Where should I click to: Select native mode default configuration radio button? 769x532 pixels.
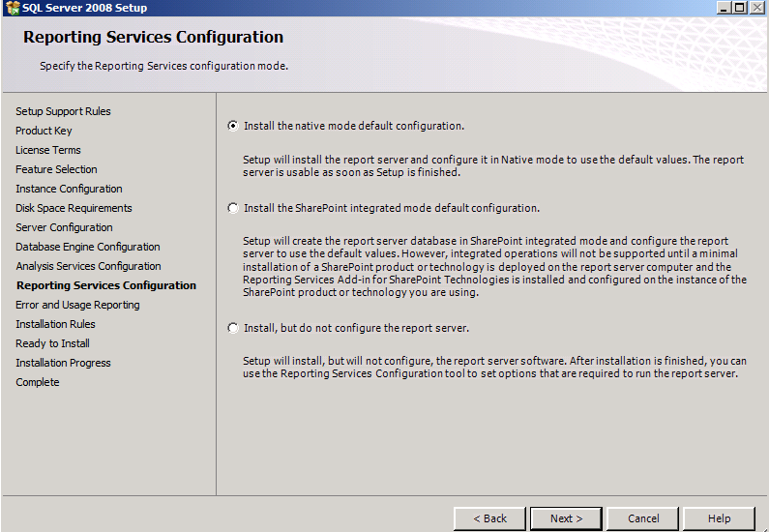point(233,126)
